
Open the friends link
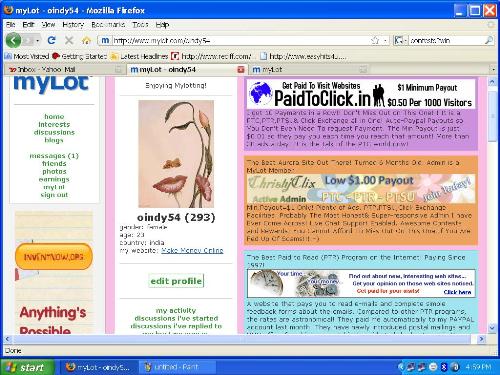point(54,164)
